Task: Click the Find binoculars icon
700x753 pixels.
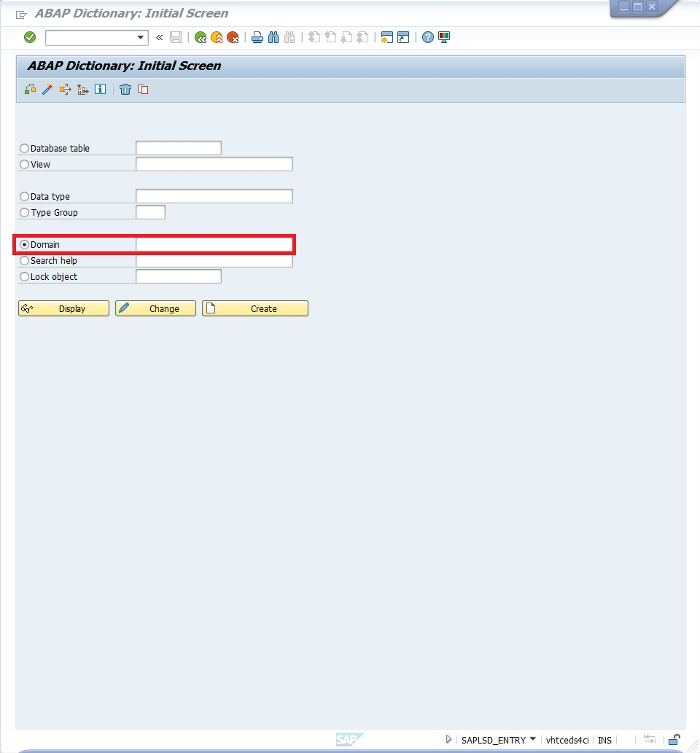Action: [x=274, y=37]
